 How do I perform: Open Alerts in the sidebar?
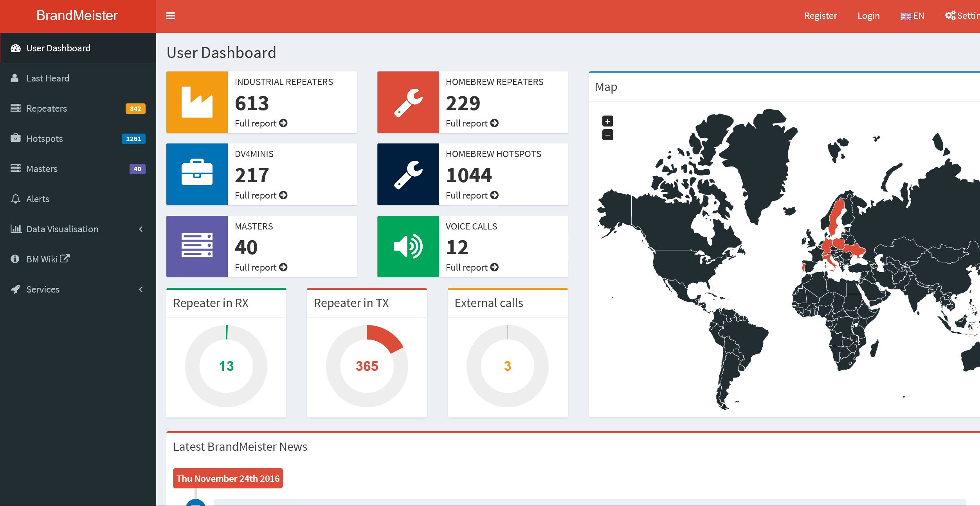click(78, 199)
